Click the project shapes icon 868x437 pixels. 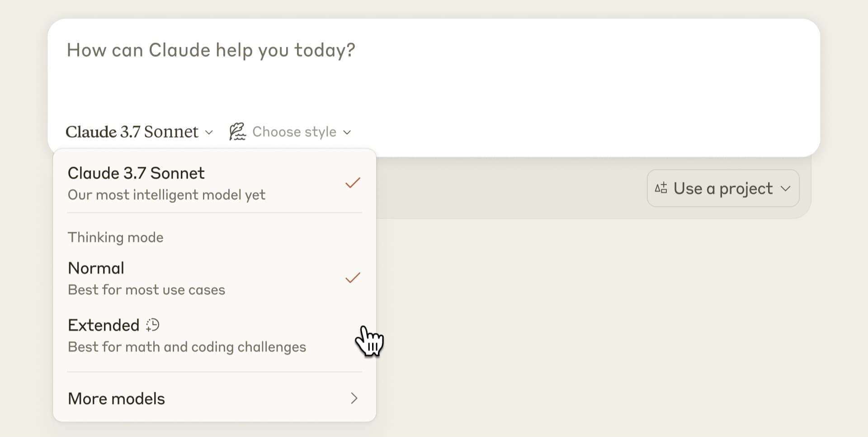pyautogui.click(x=661, y=188)
